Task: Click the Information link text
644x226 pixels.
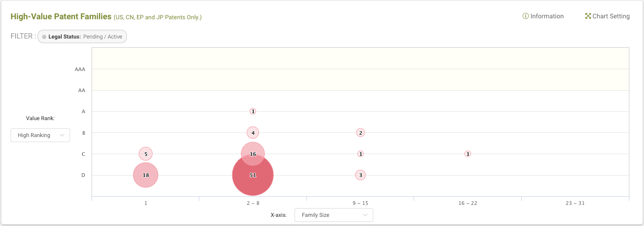Action: pyautogui.click(x=547, y=16)
